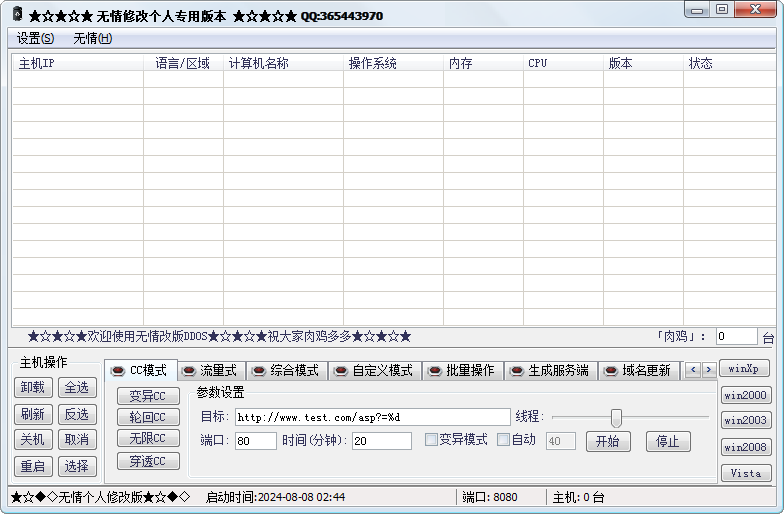Viewport: 784px width, 514px height.
Task: Click the 目标 URL input field
Action: [x=371, y=416]
